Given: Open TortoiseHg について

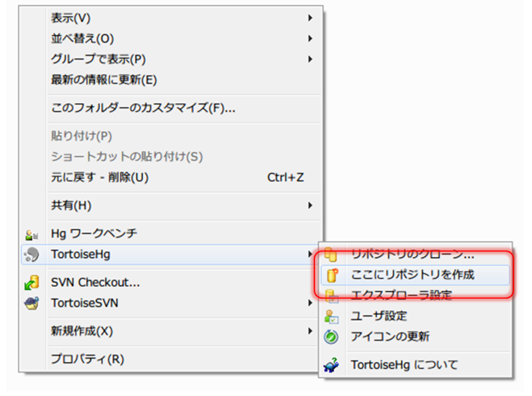Looking at the screenshot, I should [415, 365].
